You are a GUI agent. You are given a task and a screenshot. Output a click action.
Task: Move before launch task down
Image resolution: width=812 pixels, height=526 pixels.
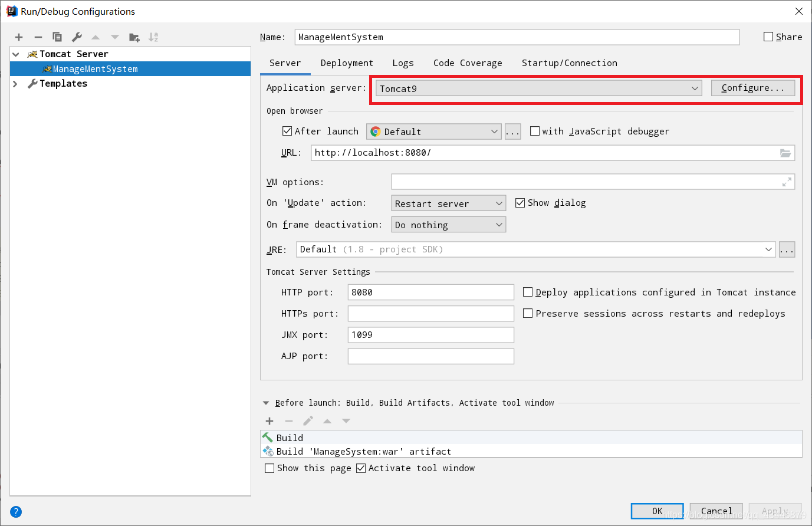point(346,421)
